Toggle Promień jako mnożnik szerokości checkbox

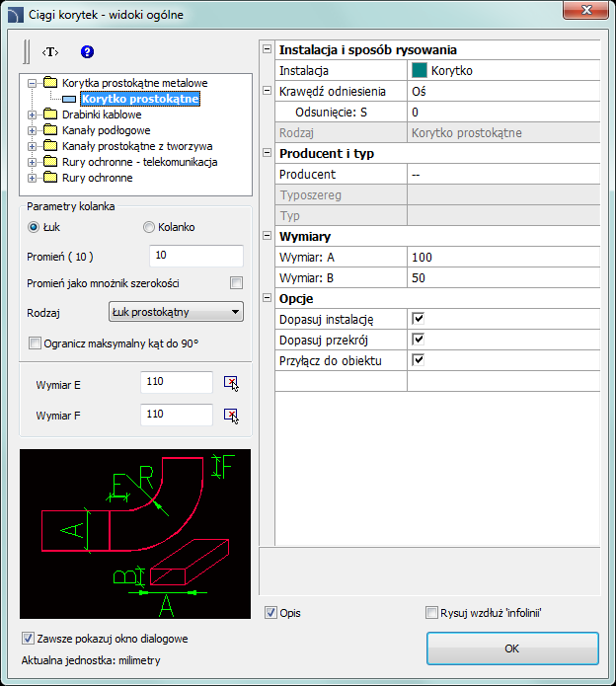click(236, 283)
